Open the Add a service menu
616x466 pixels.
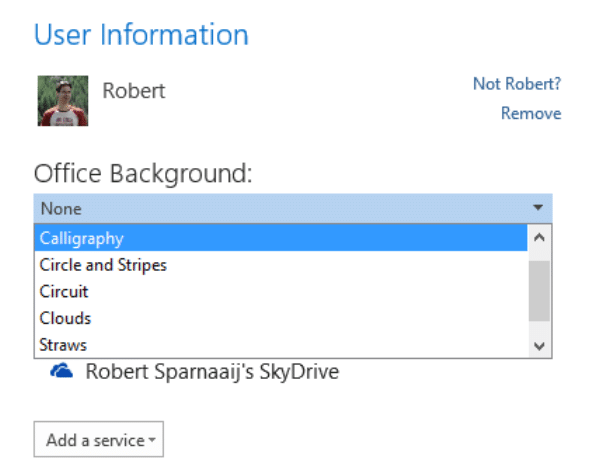tap(99, 439)
